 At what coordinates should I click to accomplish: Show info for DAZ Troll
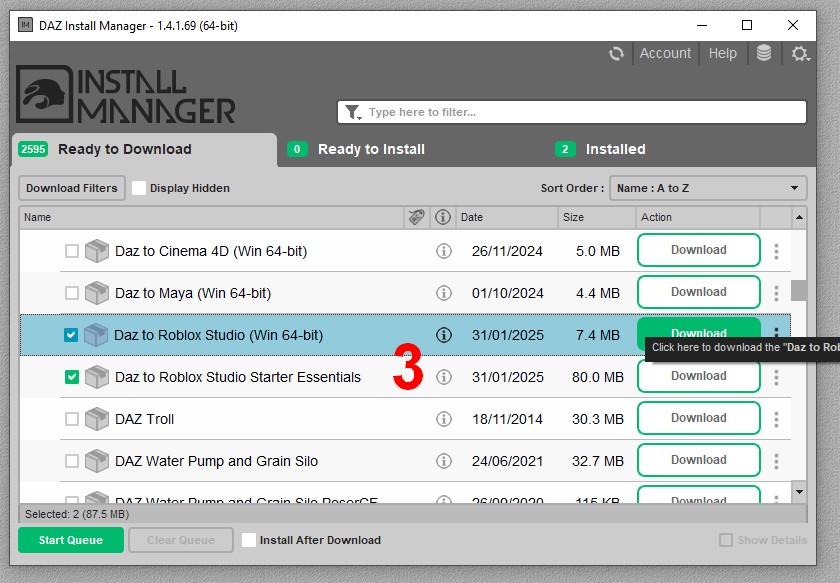point(444,418)
